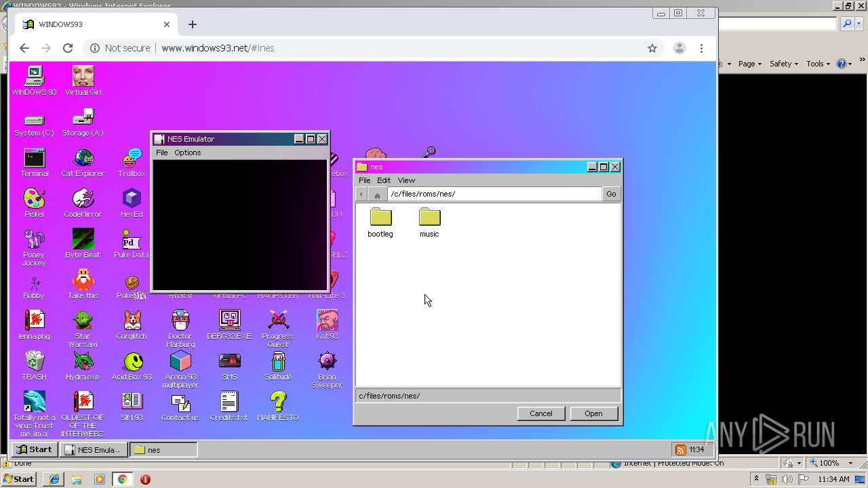Open the Byte Beat icon
This screenshot has width=868, height=488.
(83, 243)
